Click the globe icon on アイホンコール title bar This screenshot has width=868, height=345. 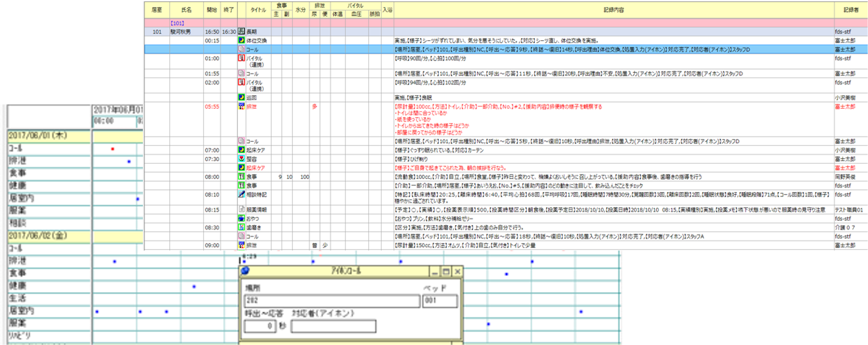point(246,271)
